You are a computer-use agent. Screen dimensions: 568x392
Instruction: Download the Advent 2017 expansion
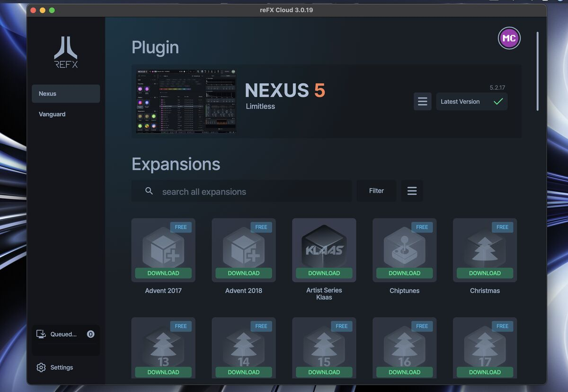(163, 273)
